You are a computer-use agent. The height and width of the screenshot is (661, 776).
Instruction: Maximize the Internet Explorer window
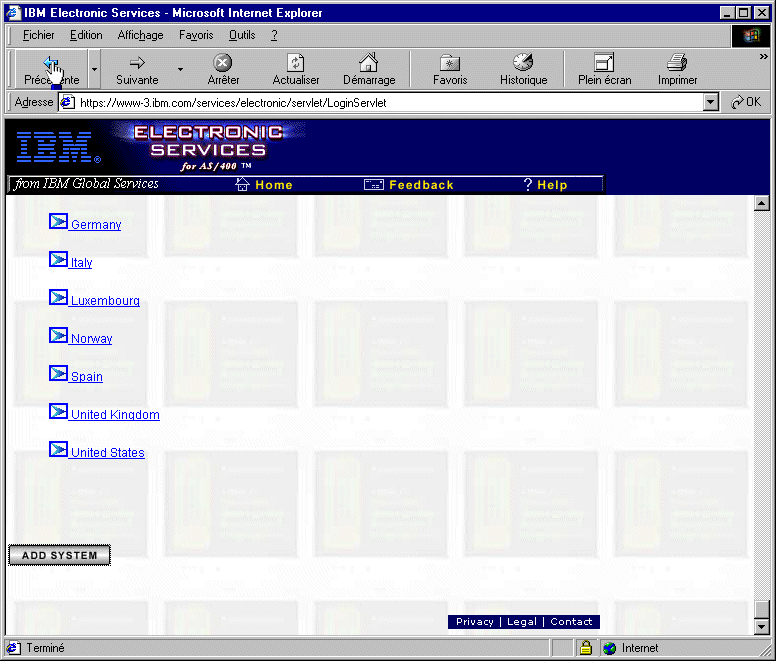[x=743, y=13]
